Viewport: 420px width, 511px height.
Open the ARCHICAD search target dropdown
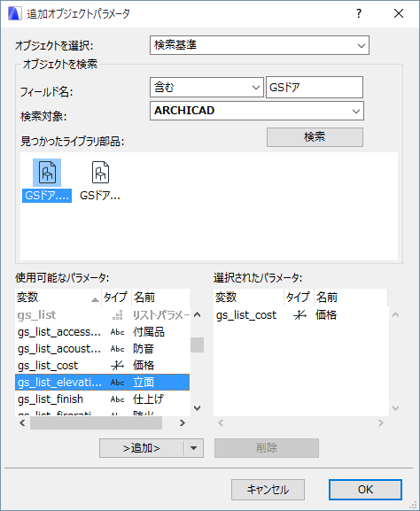click(257, 111)
